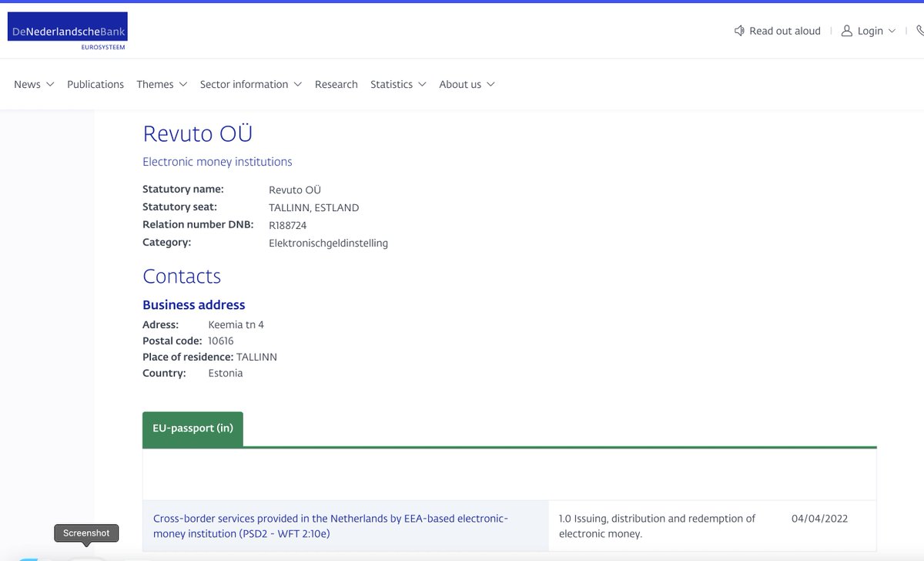Expand the About us chevron
Screen dimensions: 924x561
(490, 84)
